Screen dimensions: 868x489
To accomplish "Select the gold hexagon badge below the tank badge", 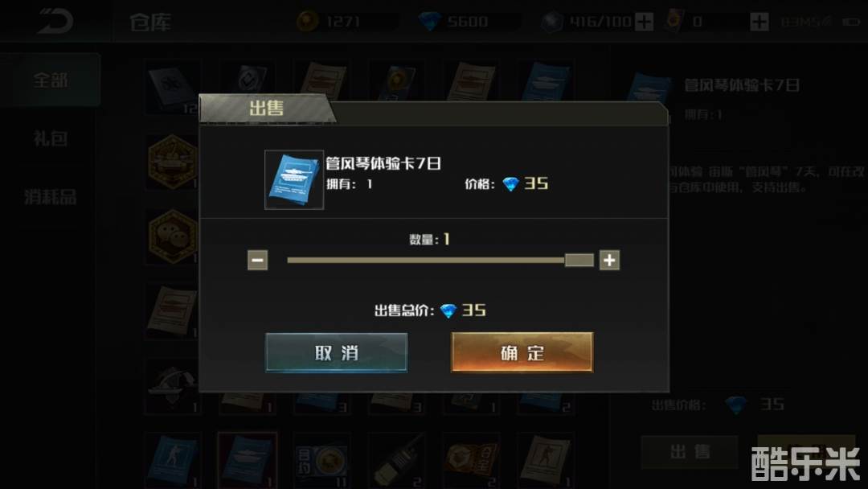I will [173, 236].
